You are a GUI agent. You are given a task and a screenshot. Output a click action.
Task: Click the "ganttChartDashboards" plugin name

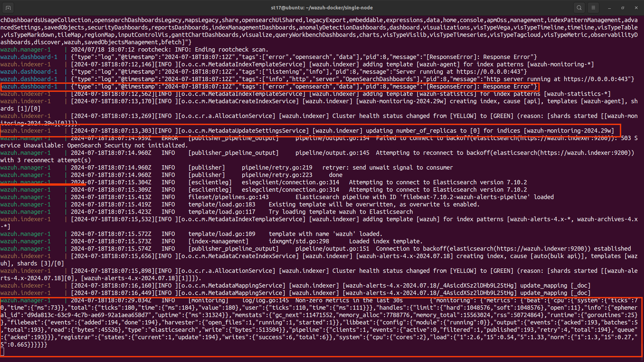205,35
